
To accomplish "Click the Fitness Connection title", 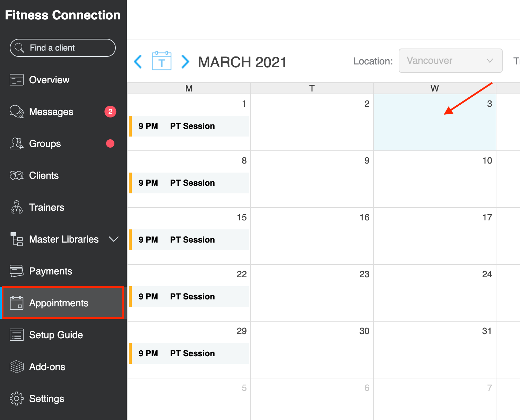I will point(63,15).
